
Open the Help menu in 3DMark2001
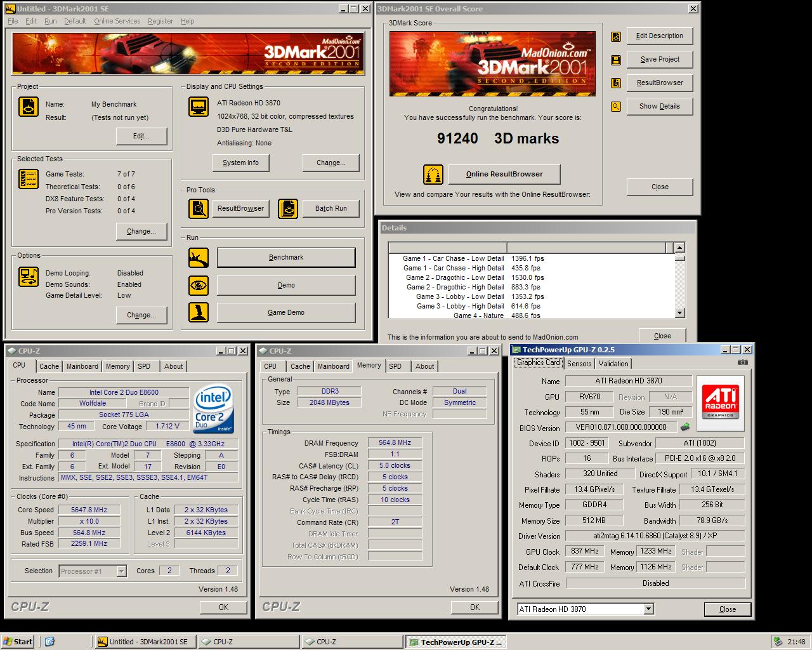(x=188, y=21)
